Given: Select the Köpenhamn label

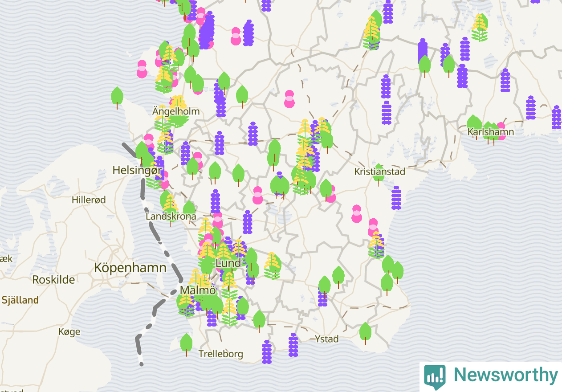Looking at the screenshot, I should (x=130, y=268).
